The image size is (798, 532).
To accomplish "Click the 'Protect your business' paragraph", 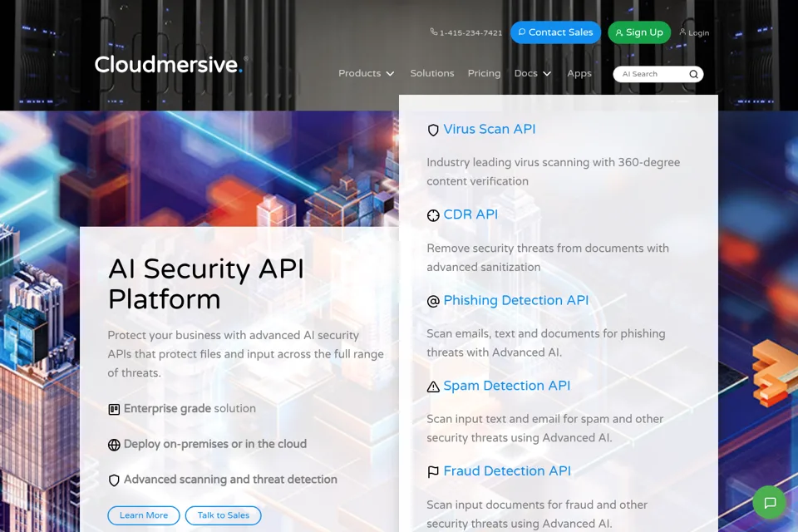I will coord(245,354).
